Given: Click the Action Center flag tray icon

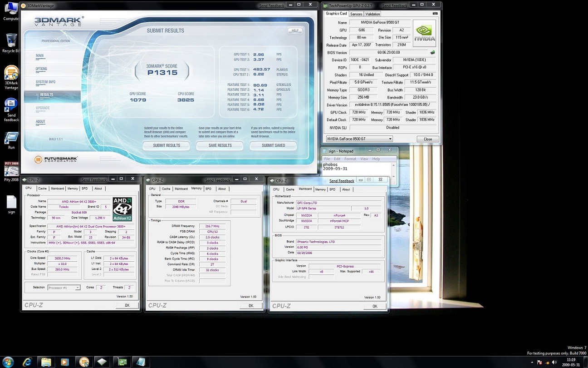Looking at the screenshot, I should click(539, 362).
